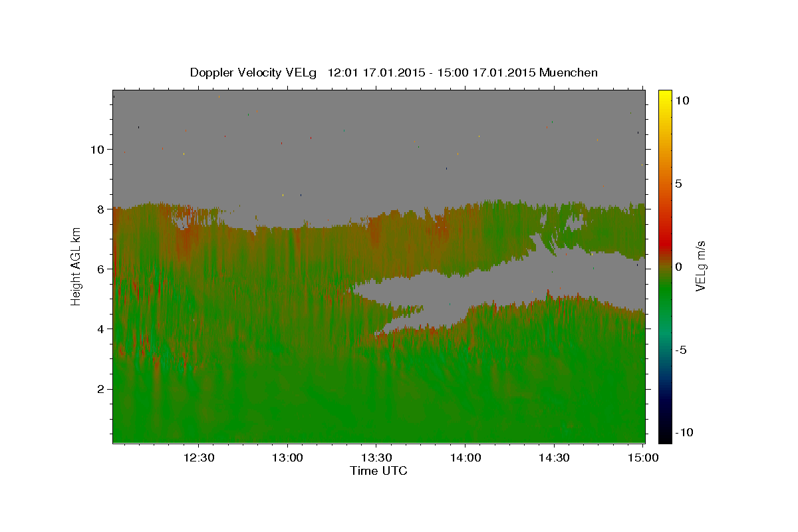Click the height tick label 10
Viewport: 798px width, 532px height.
[97, 149]
